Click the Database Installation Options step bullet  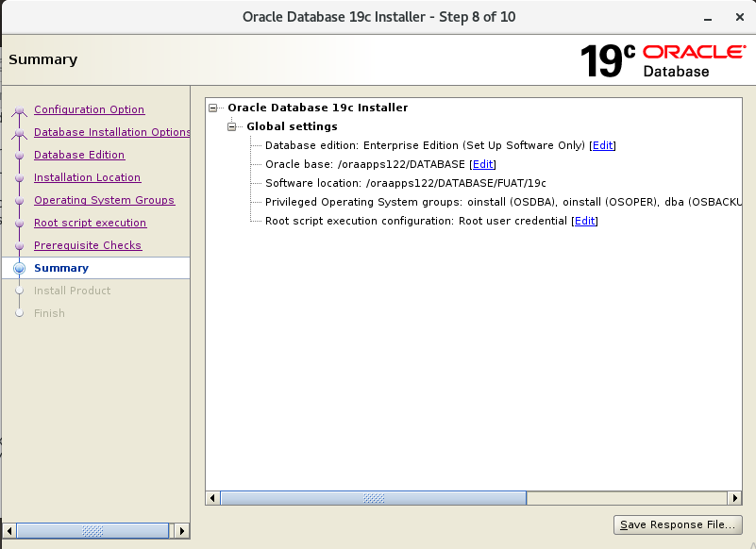click(x=19, y=133)
